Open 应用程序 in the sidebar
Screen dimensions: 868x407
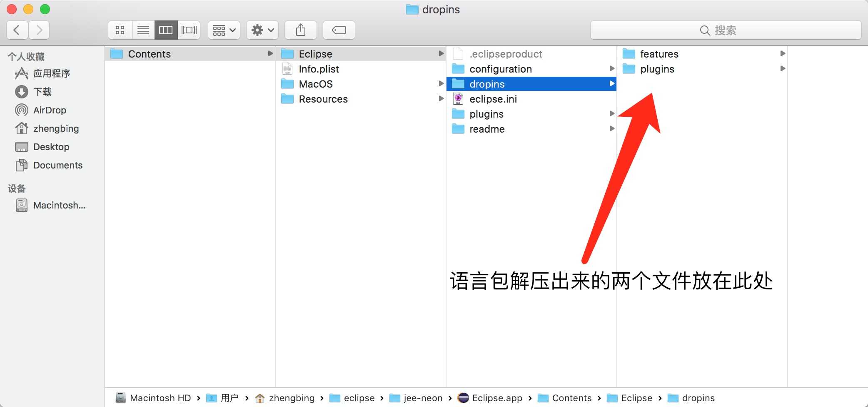coord(52,73)
